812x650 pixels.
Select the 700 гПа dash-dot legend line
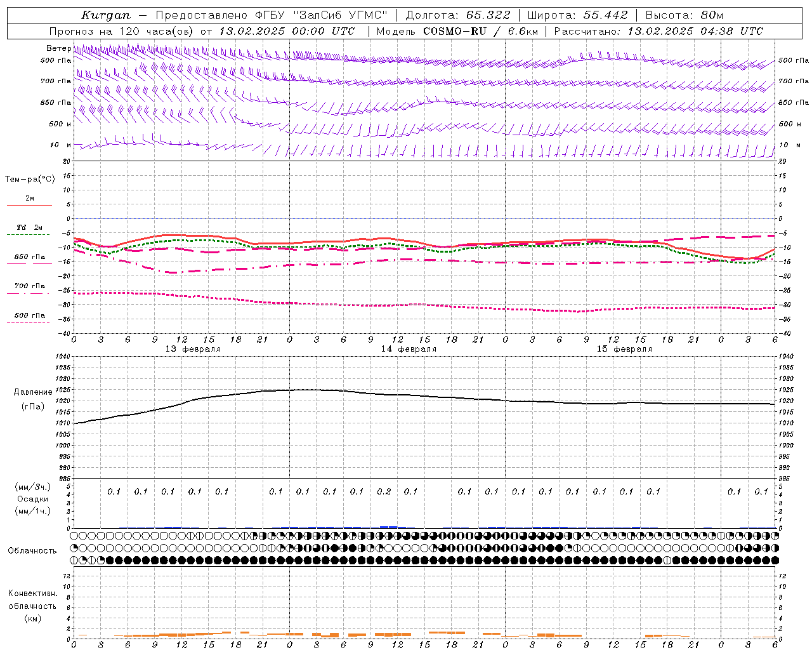coord(29,293)
